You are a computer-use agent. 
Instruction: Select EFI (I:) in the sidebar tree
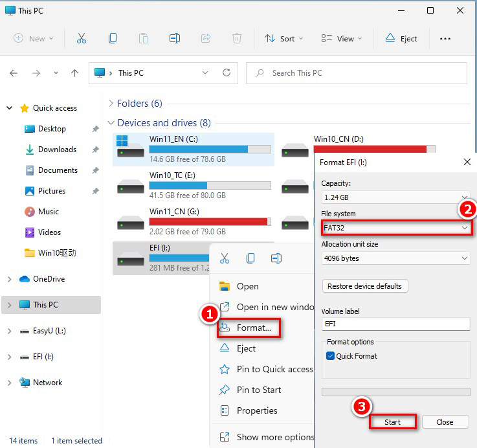pos(43,357)
